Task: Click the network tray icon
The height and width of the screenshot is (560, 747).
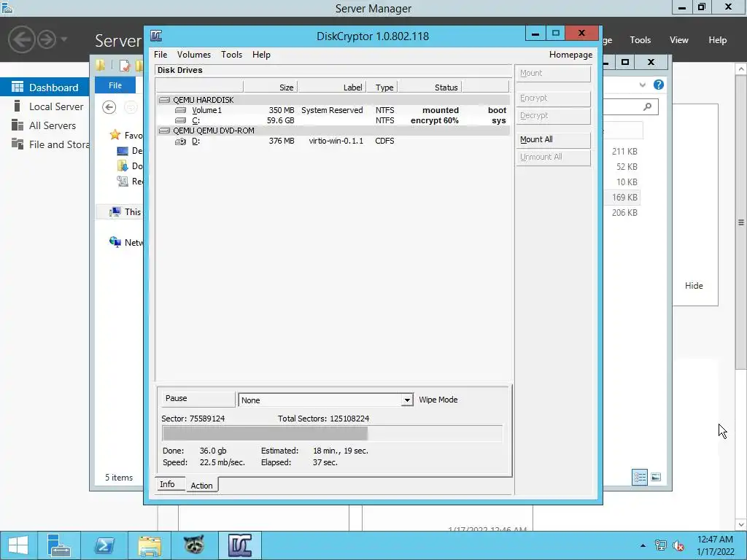Action: tap(660, 545)
